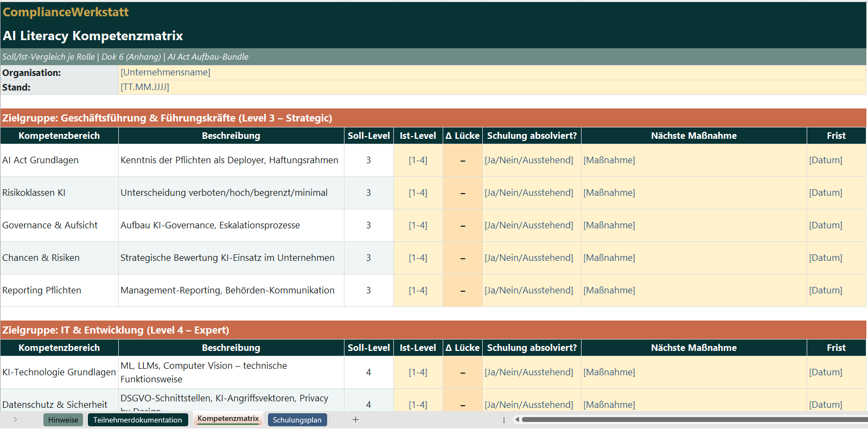Open the Hinweise sheet tab

click(63, 420)
